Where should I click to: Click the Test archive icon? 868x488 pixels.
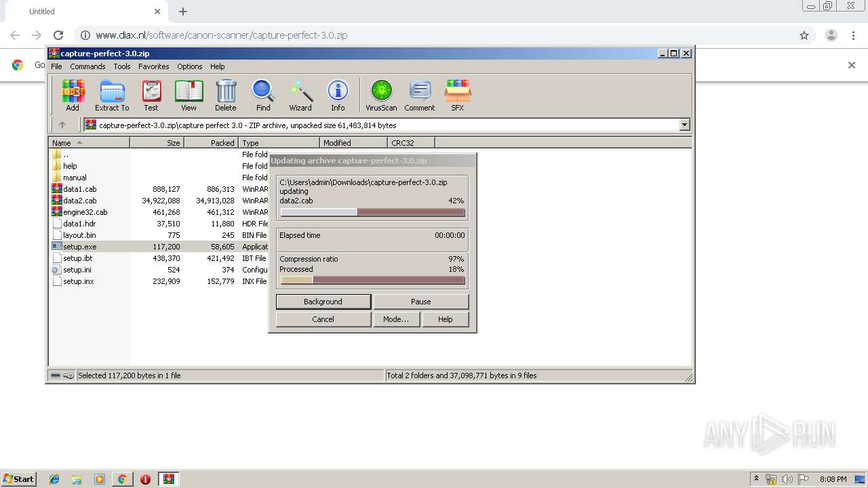coord(151,96)
